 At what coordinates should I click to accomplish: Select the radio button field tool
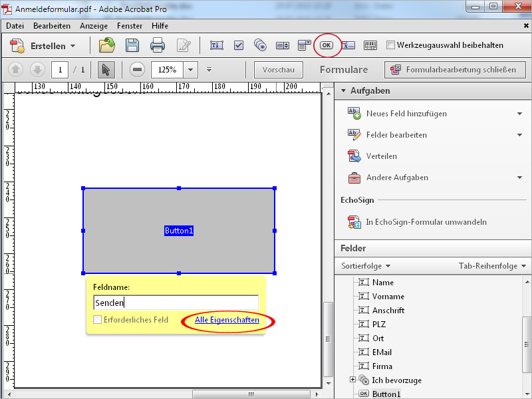click(260, 45)
